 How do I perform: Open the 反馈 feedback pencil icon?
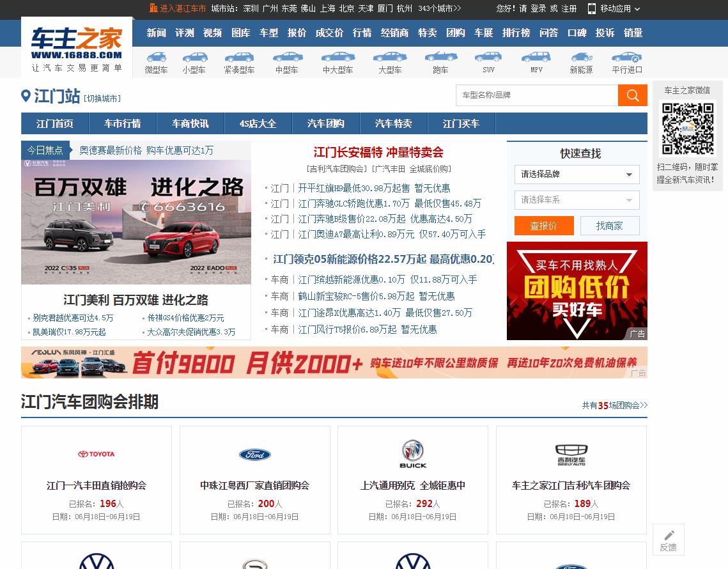669,535
